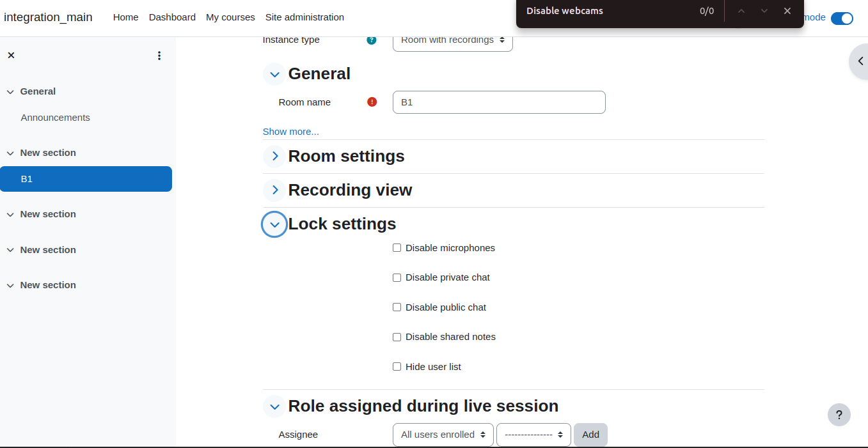Viewport: 868px width, 448px height.
Task: Click the required field icon beside Room name
Action: [372, 102]
